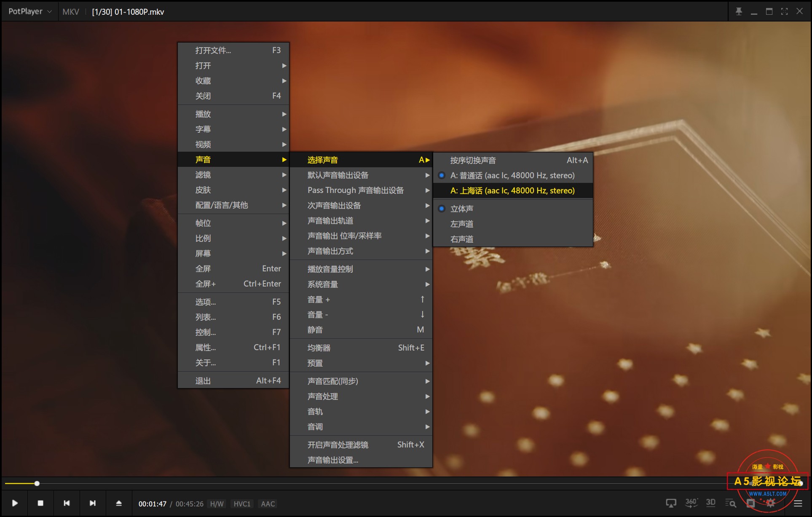The width and height of the screenshot is (812, 517).
Task: Open the 视频 video submenu
Action: (233, 144)
